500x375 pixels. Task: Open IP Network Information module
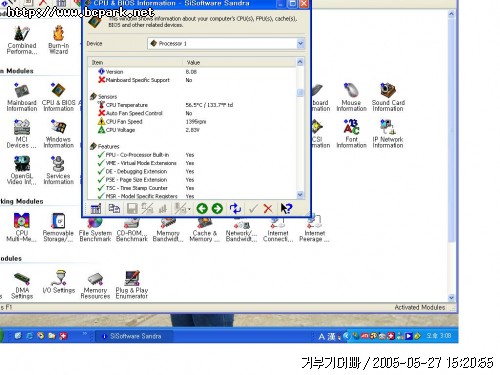pyautogui.click(x=388, y=134)
